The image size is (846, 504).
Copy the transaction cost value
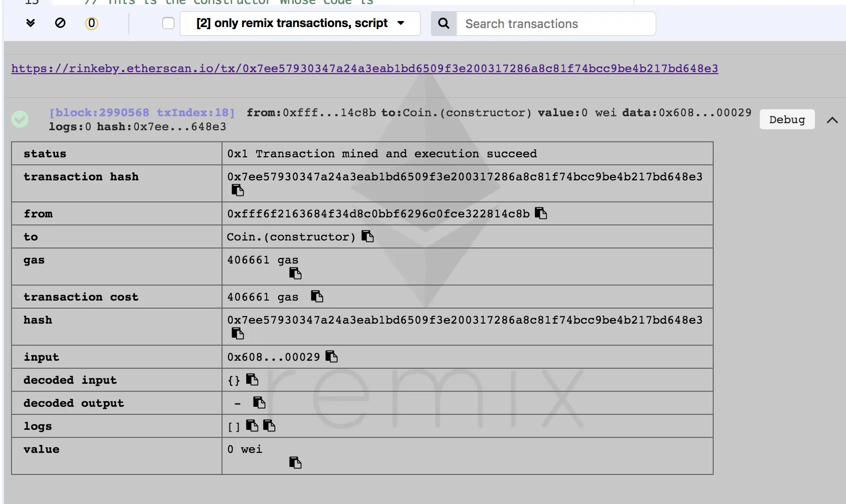317,297
